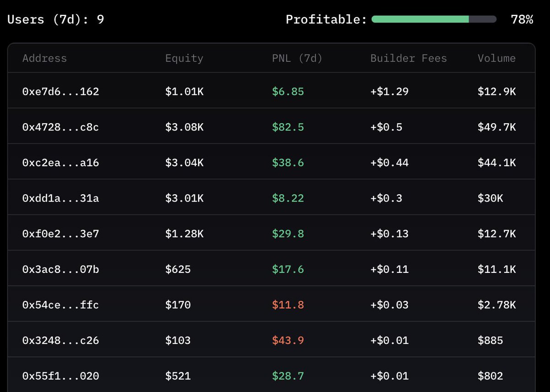Click equity value $1.01K
Screen dimensions: 550x392
pos(184,92)
